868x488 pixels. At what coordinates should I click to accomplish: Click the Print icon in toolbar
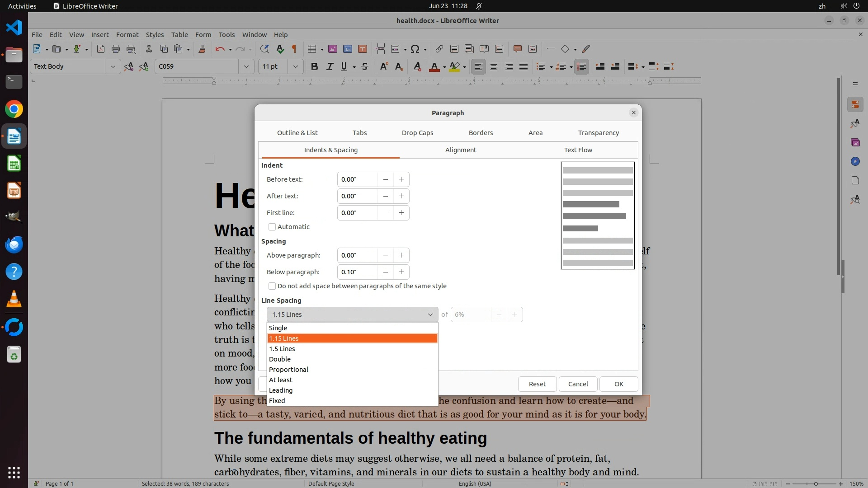(116, 49)
